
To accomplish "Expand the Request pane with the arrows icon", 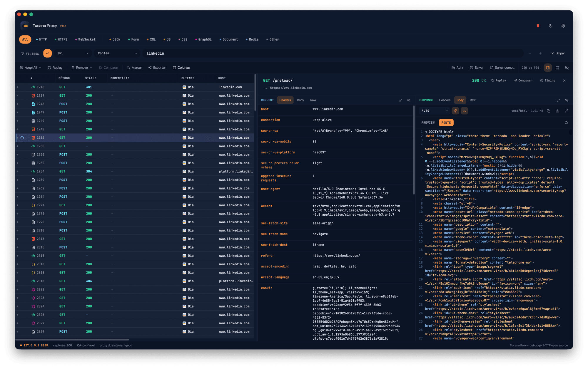I will coord(400,100).
